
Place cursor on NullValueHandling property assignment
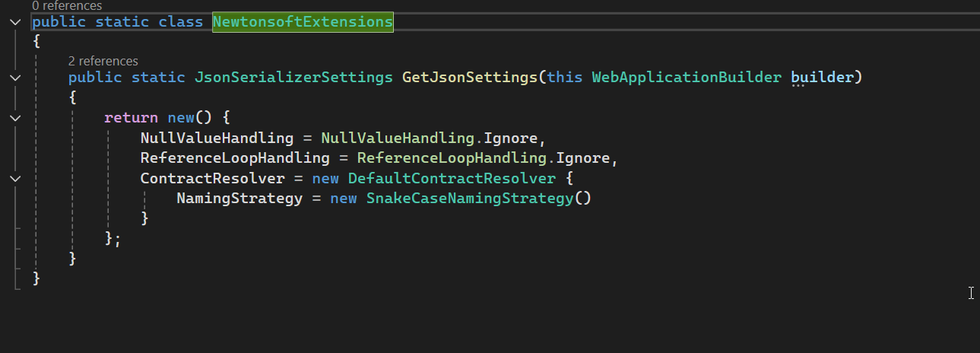(217, 138)
